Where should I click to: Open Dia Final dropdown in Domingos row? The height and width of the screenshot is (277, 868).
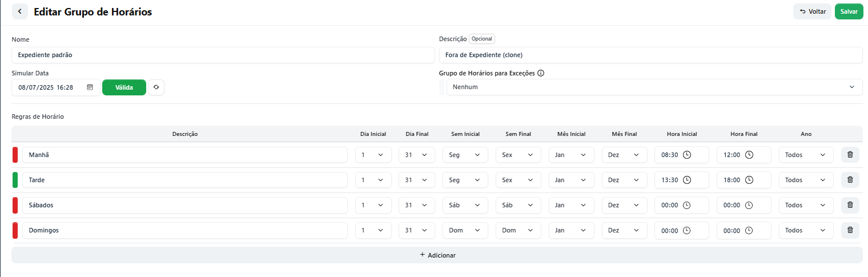(417, 230)
